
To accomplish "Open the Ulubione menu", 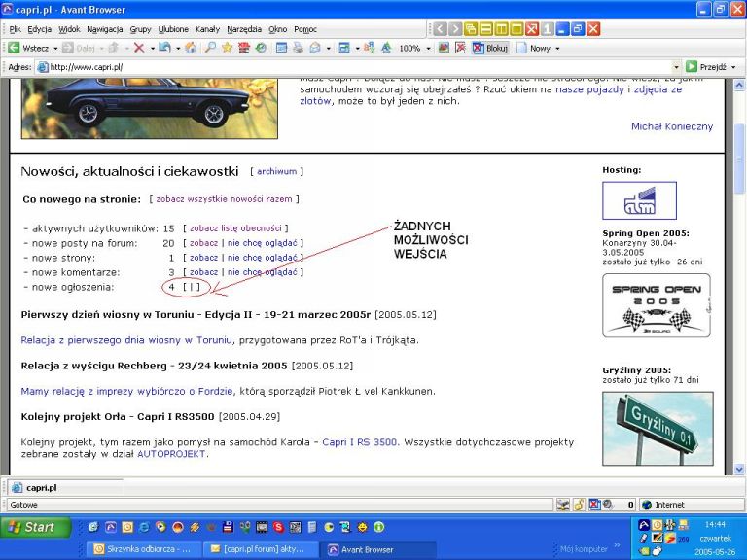I will click(x=173, y=29).
